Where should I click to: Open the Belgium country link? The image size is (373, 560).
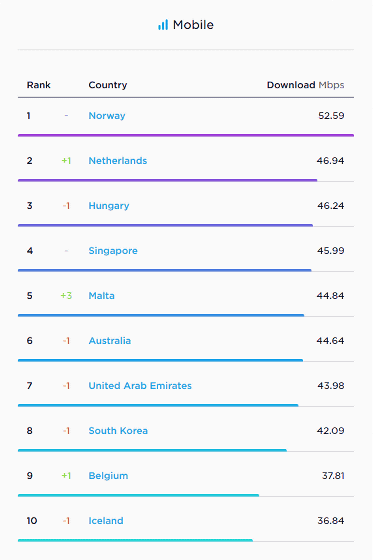(108, 476)
